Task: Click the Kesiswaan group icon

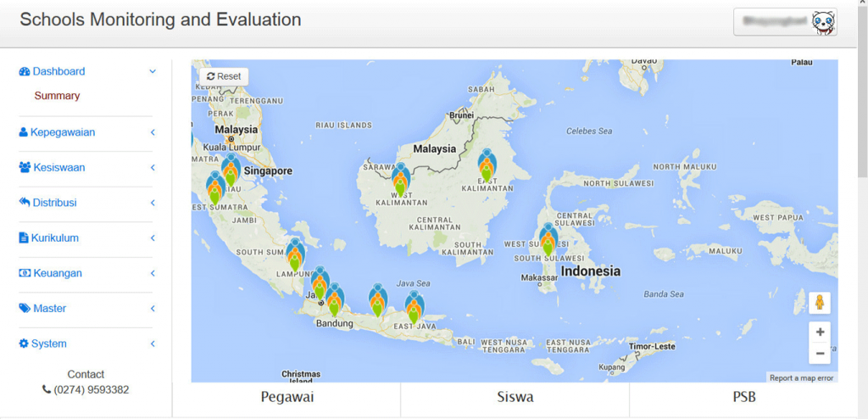Action: pos(25,167)
